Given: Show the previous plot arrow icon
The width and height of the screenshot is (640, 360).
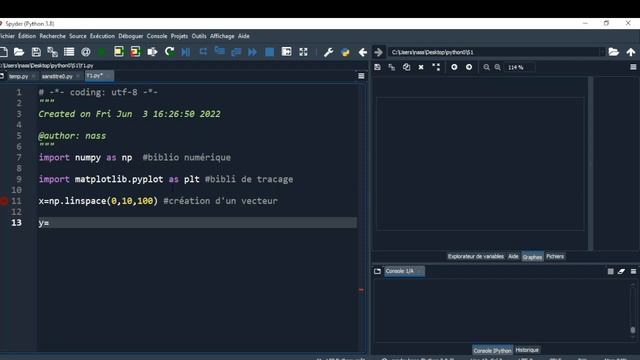Looking at the screenshot, I should [454, 67].
